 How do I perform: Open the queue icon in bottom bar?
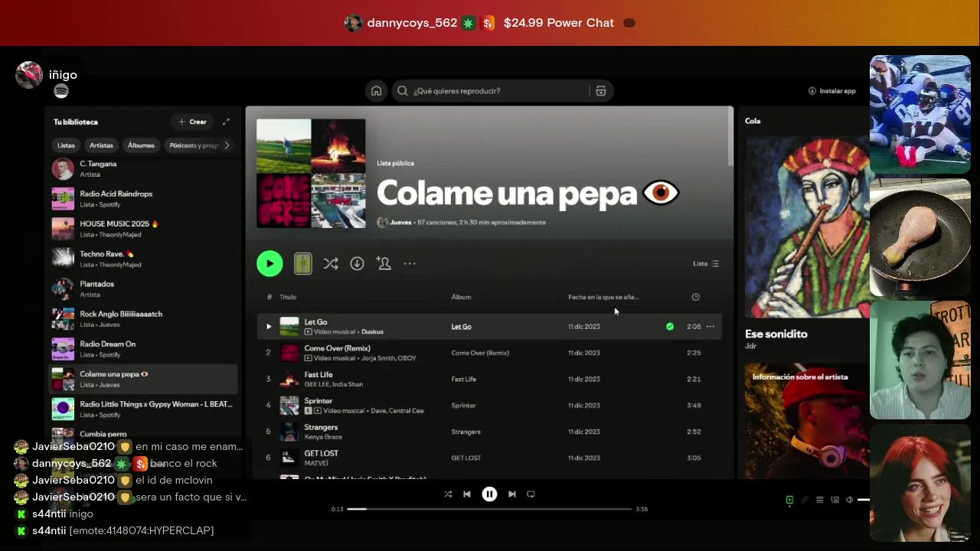pos(819,500)
